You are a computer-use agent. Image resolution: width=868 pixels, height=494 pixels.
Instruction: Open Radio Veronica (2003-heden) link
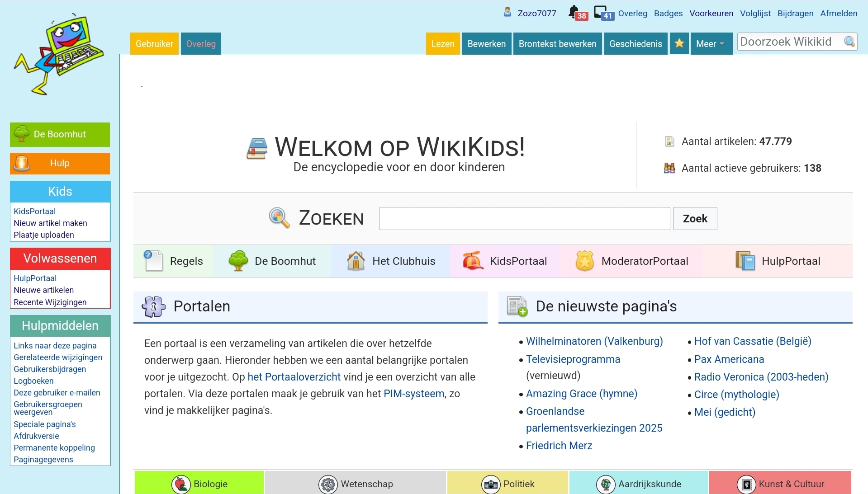point(761,377)
